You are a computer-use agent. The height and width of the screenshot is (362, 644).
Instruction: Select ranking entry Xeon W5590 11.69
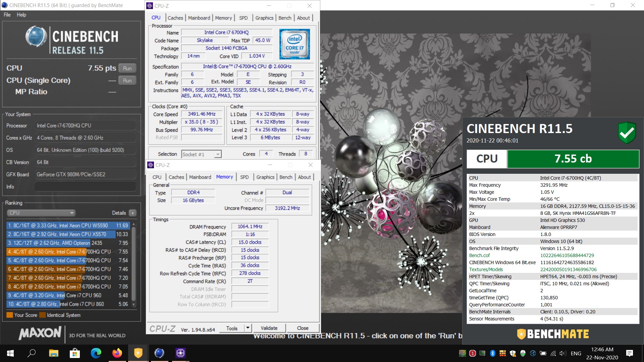tap(68, 226)
